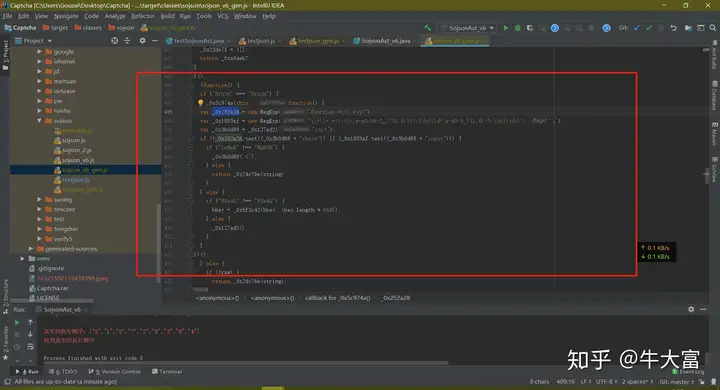Start debugging with the green bug icon

point(518,28)
